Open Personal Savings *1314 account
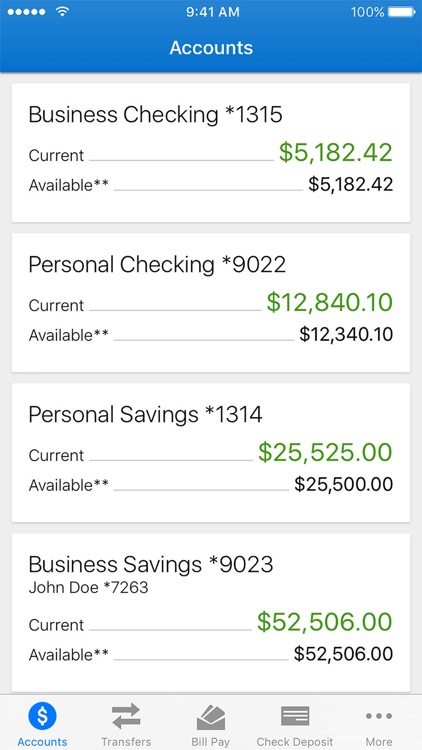The image size is (422, 750). pos(211,452)
